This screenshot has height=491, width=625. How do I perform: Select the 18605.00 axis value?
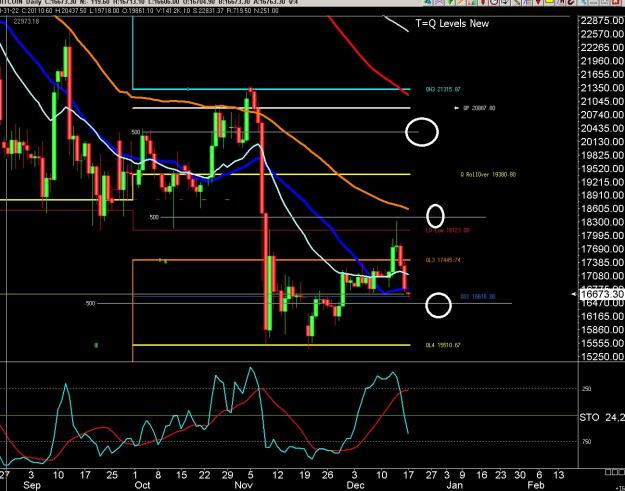point(603,209)
